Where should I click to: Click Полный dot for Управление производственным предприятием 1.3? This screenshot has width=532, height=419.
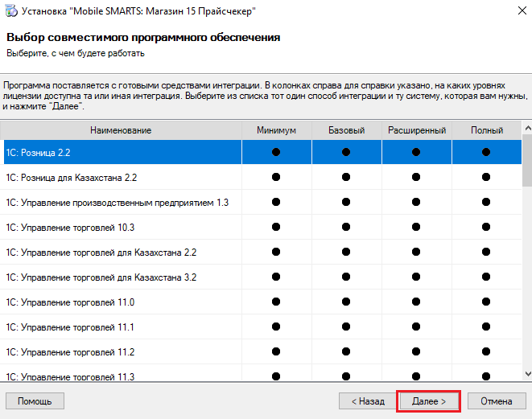[486, 202]
